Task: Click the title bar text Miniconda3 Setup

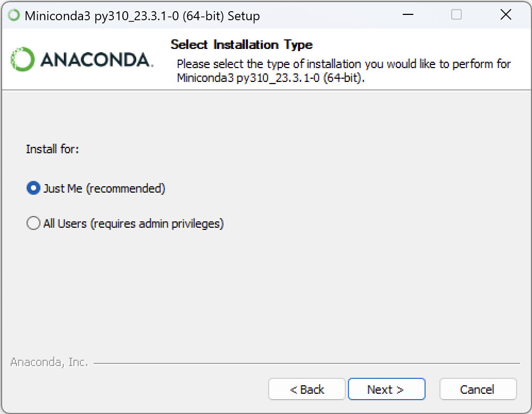Action: (141, 15)
